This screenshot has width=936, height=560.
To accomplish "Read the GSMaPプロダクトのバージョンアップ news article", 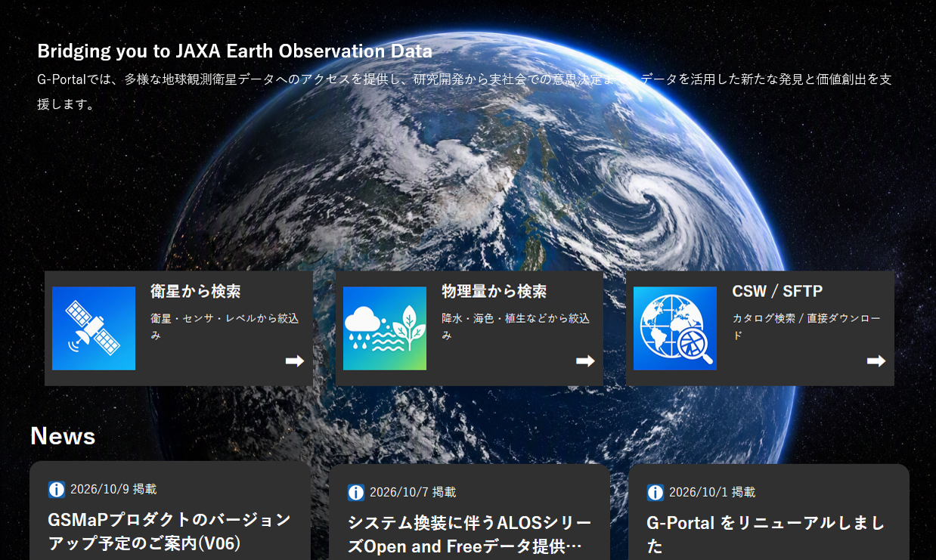I will tap(169, 531).
